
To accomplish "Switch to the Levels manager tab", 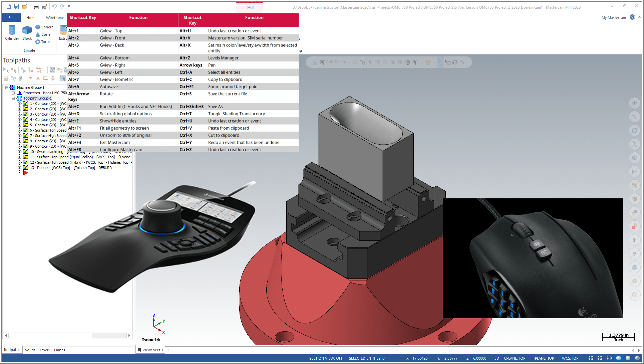I will click(x=44, y=350).
